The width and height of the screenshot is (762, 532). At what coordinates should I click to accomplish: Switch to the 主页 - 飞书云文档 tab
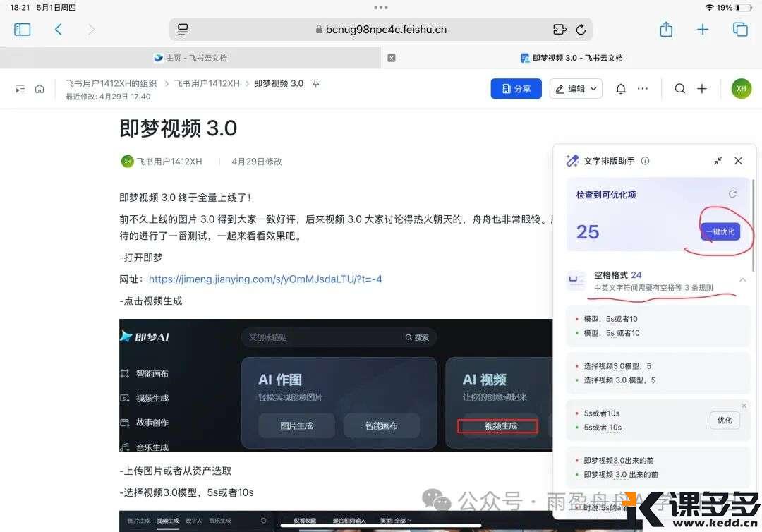pyautogui.click(x=190, y=58)
